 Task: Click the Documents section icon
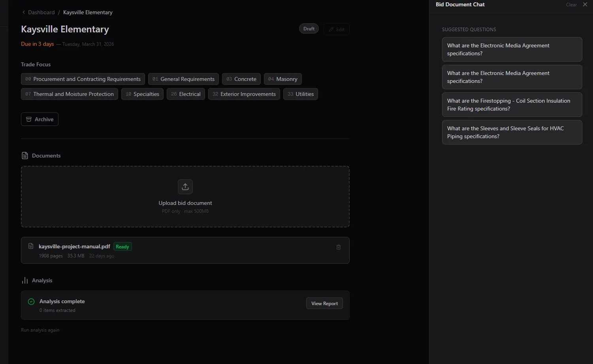tap(25, 156)
